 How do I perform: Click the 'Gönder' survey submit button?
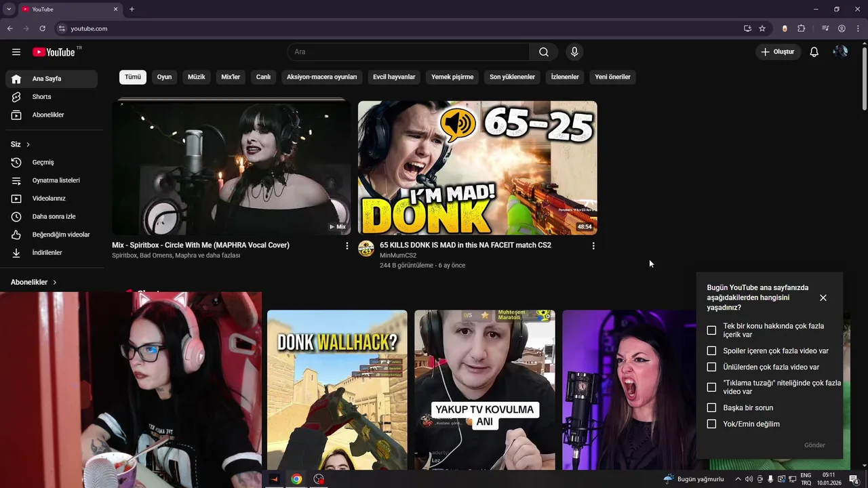[814, 445]
